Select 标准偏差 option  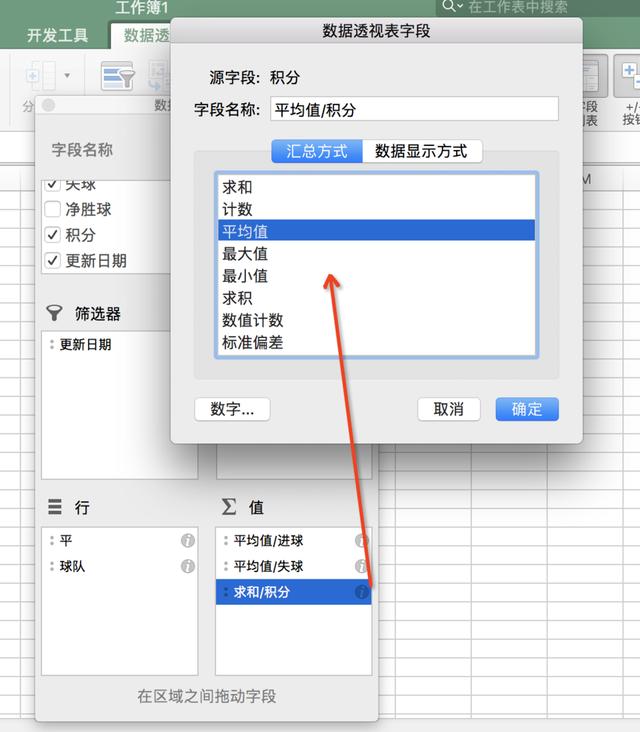(376, 342)
